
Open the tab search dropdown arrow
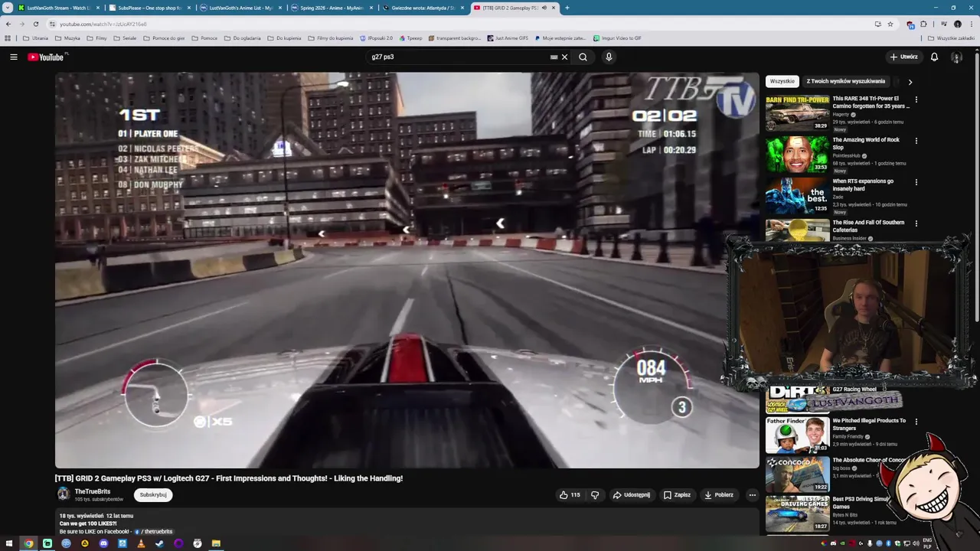click(x=8, y=8)
